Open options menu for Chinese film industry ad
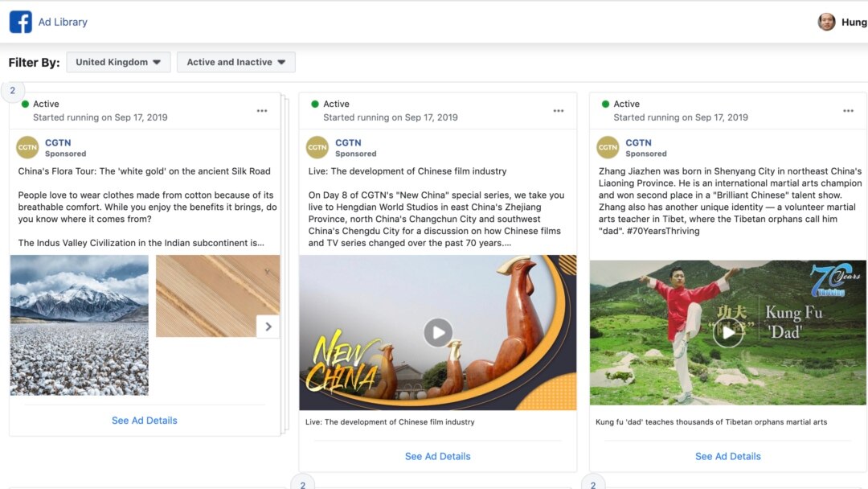 pos(558,111)
